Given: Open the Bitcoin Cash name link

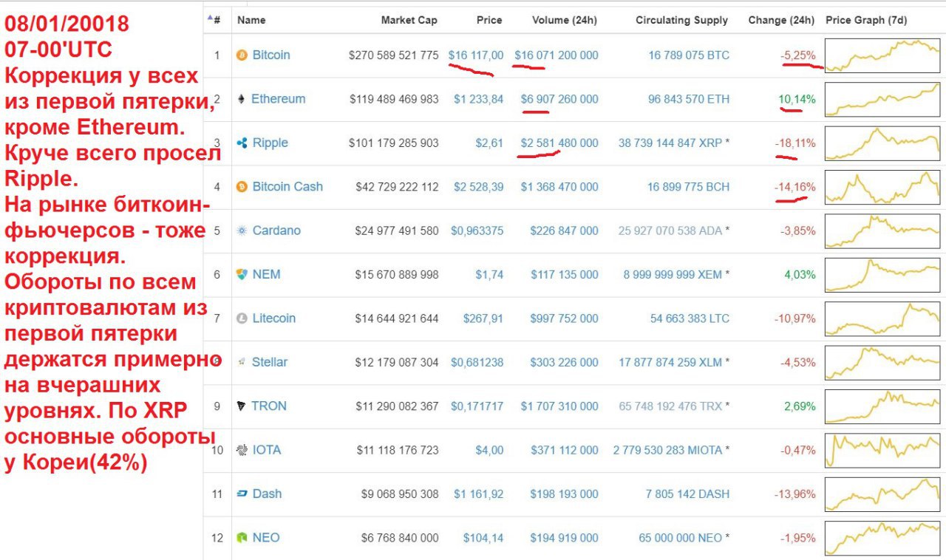Looking at the screenshot, I should [x=287, y=187].
